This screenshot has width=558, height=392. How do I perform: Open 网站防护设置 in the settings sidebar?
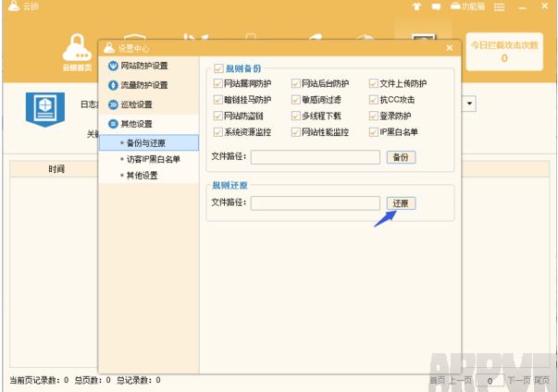[x=143, y=66]
